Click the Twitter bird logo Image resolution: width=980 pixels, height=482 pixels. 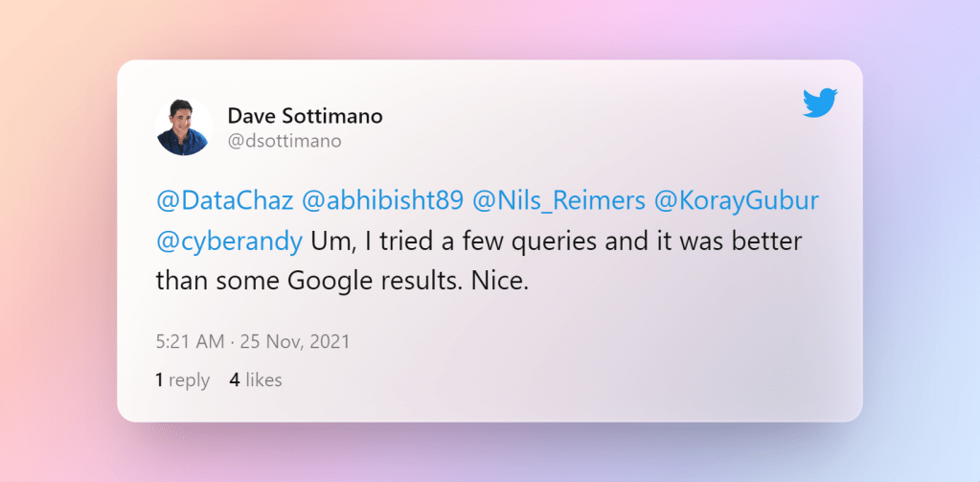(x=819, y=103)
